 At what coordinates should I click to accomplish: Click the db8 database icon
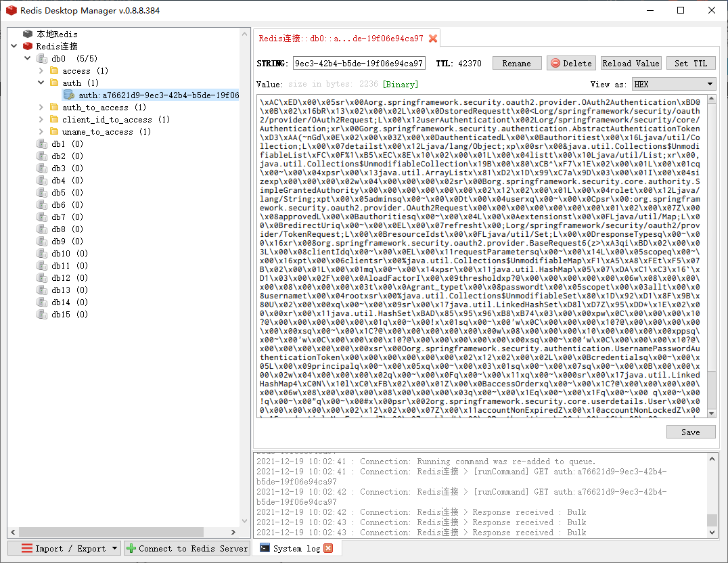pos(42,229)
